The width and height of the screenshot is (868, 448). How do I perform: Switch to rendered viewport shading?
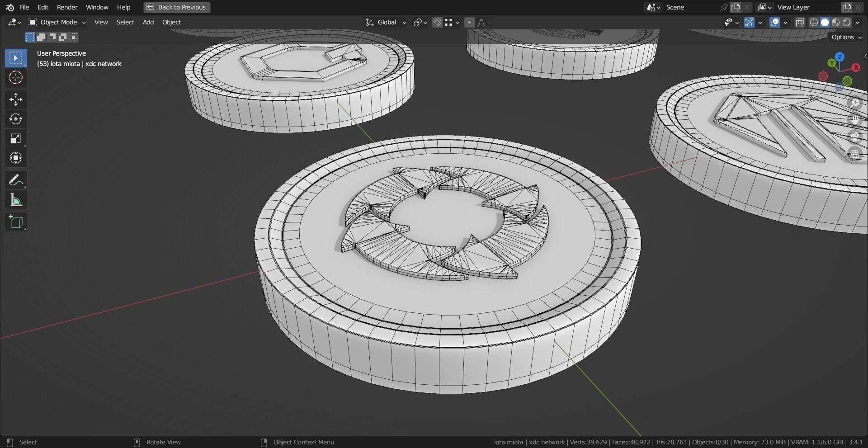click(x=846, y=22)
